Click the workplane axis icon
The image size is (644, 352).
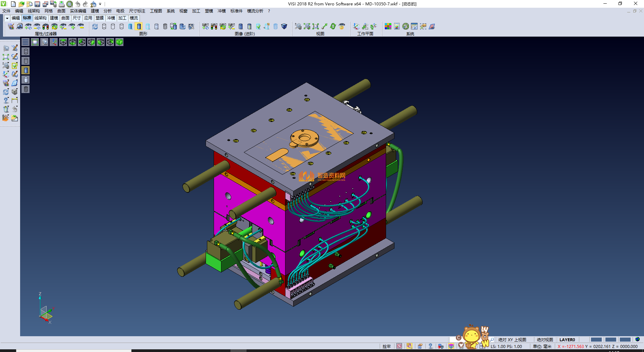(356, 27)
